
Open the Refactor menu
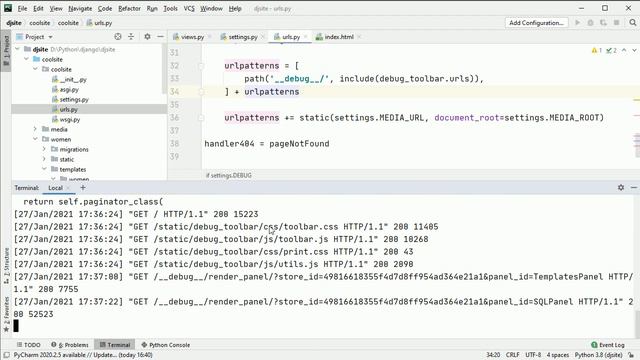coord(129,8)
